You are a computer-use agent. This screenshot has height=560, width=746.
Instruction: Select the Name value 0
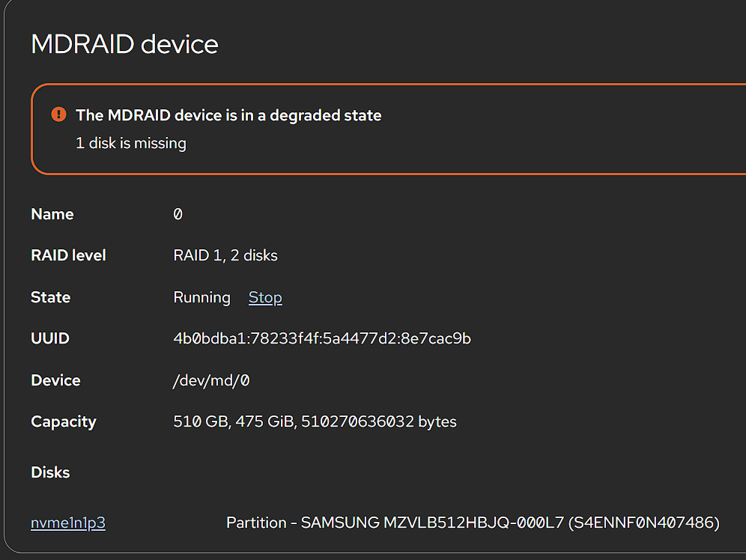pyautogui.click(x=178, y=214)
